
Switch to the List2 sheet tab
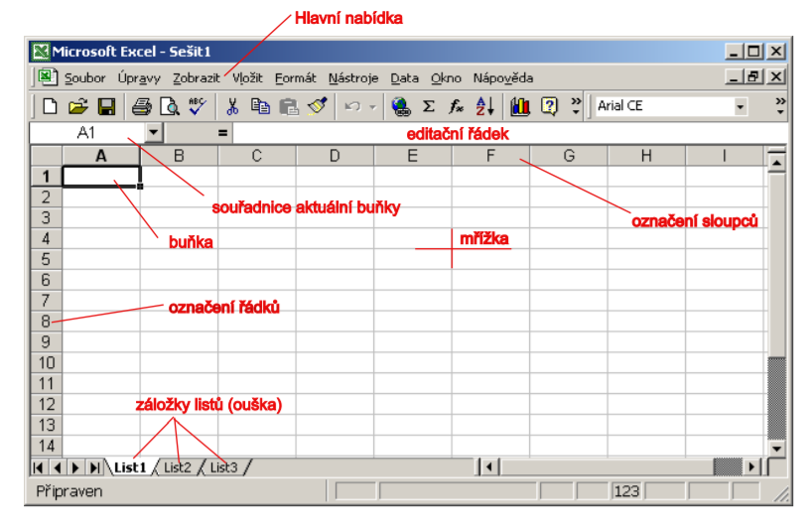(x=178, y=467)
